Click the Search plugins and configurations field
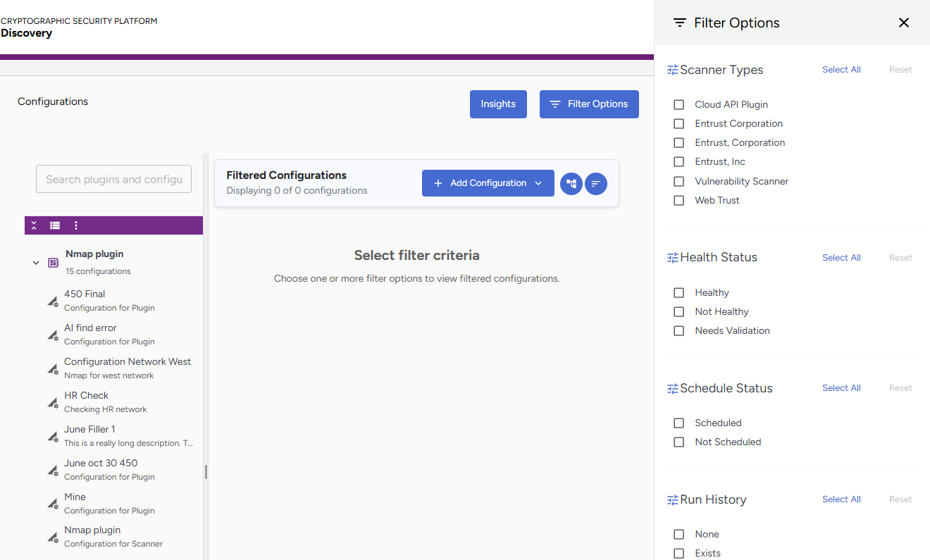The height and width of the screenshot is (560, 930). tap(113, 179)
